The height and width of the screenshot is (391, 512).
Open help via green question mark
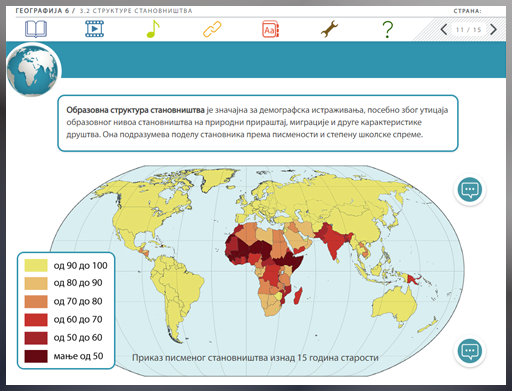(388, 29)
